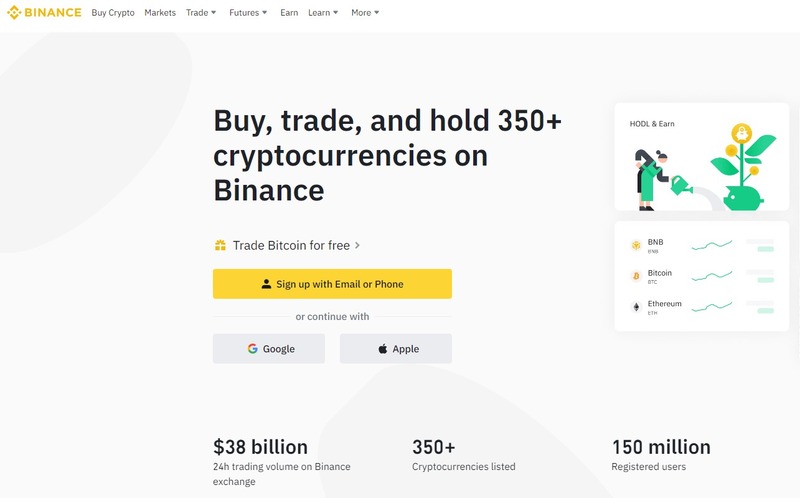
Task: Click the Bitcoin price sparkline chart
Action: [712, 276]
